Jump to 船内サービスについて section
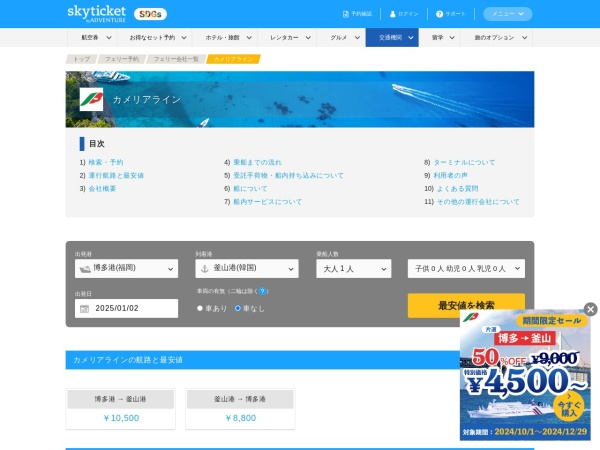Image resolution: width=600 pixels, height=450 pixels. coord(267,202)
